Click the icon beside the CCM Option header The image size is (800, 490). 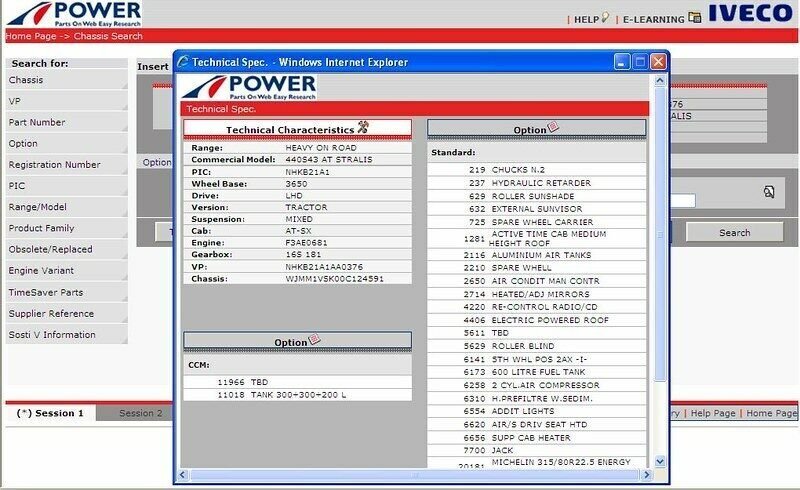(314, 341)
